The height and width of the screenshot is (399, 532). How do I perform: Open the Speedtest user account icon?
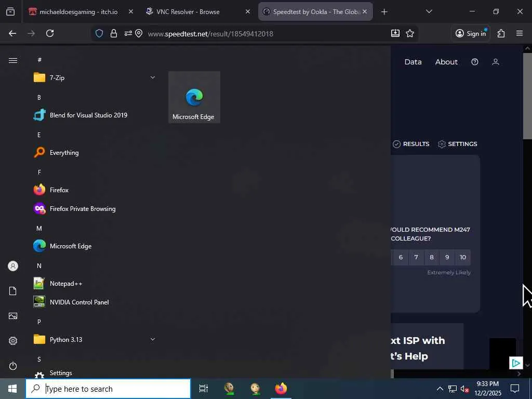point(495,62)
